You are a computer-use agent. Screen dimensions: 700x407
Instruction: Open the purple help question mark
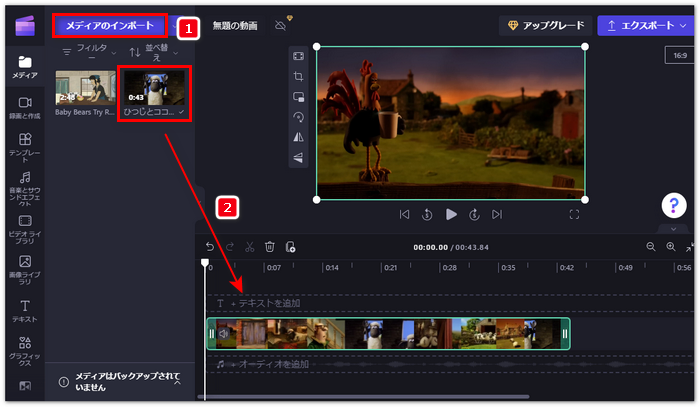[674, 204]
